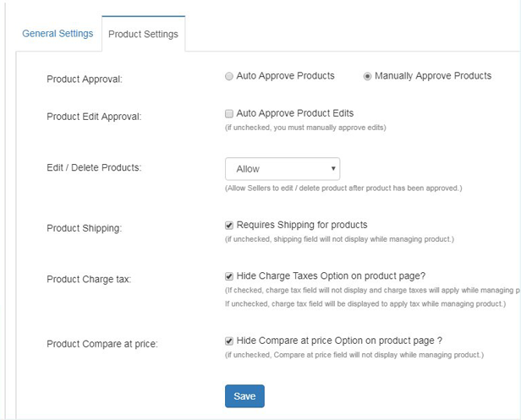521x420 pixels.
Task: Choose the Auto Approve Products radio button
Action: click(x=229, y=76)
